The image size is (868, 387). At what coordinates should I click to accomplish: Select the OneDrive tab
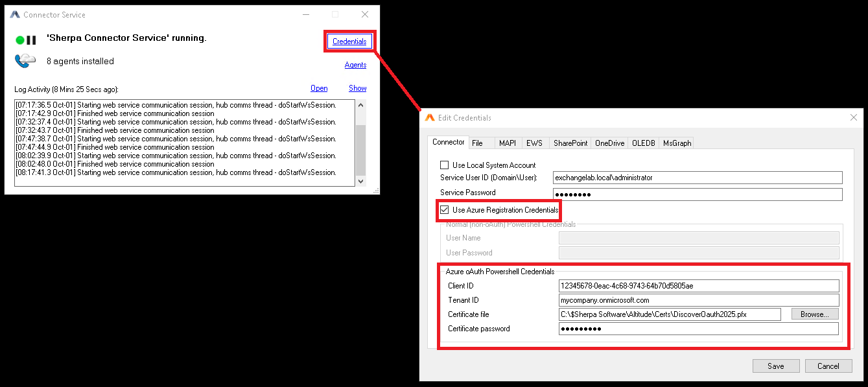pyautogui.click(x=610, y=143)
